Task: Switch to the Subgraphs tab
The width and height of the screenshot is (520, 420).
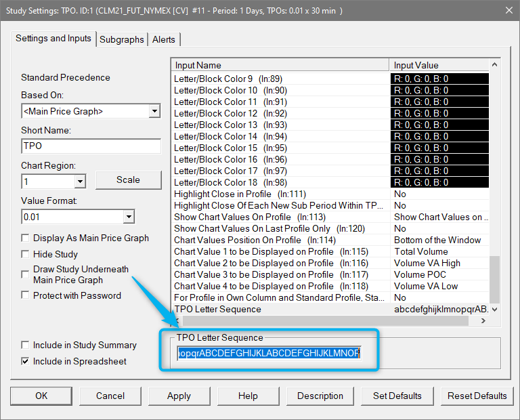Action: [122, 39]
